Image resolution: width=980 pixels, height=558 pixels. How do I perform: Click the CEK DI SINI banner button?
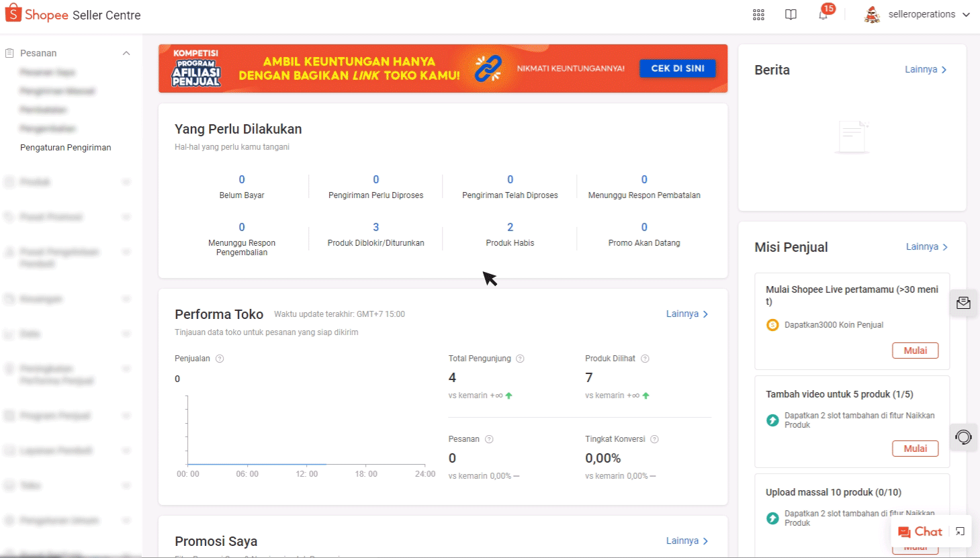[677, 68]
